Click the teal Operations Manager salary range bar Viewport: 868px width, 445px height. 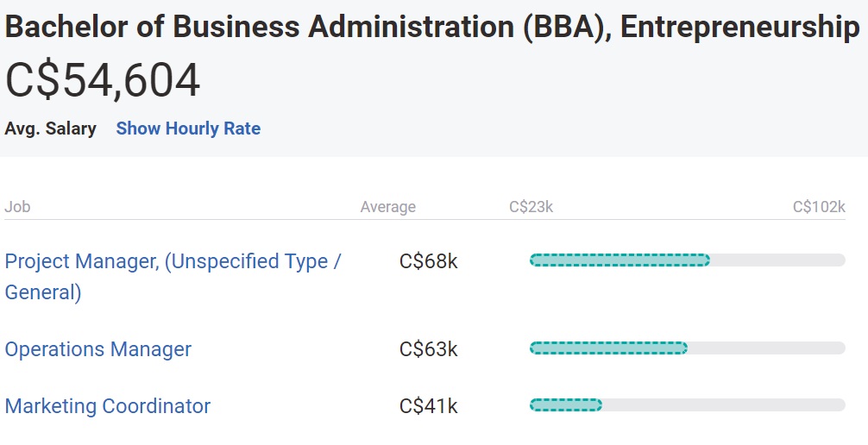click(x=608, y=348)
